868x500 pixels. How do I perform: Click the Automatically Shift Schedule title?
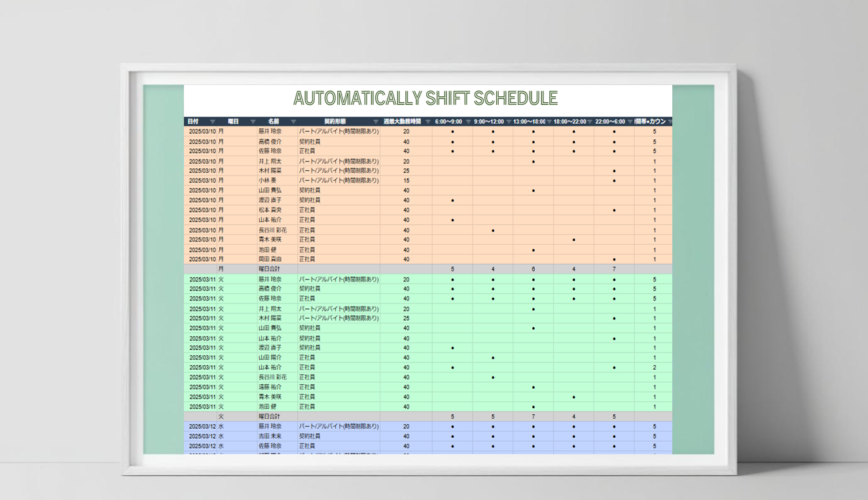pos(425,99)
